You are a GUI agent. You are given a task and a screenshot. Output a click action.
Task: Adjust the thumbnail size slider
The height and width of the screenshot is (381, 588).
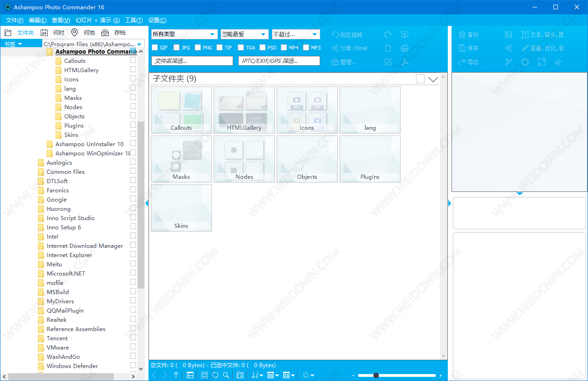(376, 375)
